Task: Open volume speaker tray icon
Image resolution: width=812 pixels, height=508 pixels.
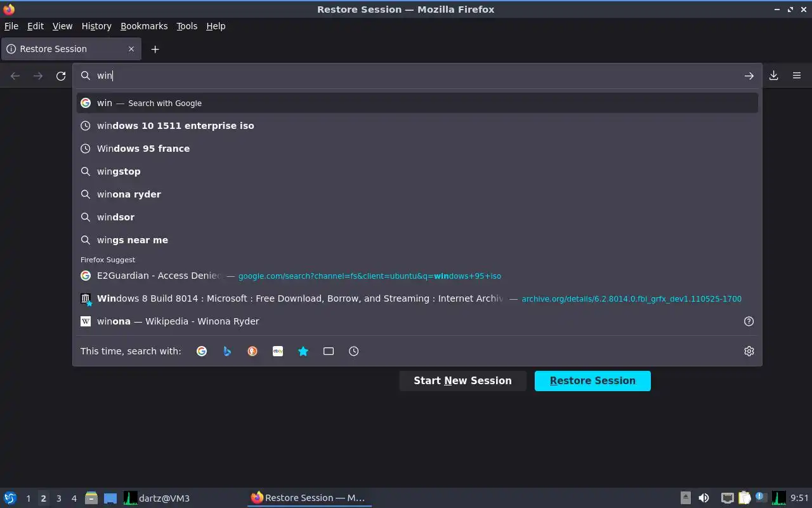Action: pos(704,498)
